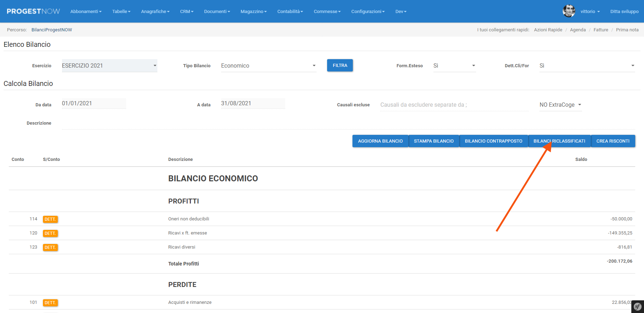Expand the vittorio user menu
Viewport: 644px width, 313px height.
click(590, 11)
